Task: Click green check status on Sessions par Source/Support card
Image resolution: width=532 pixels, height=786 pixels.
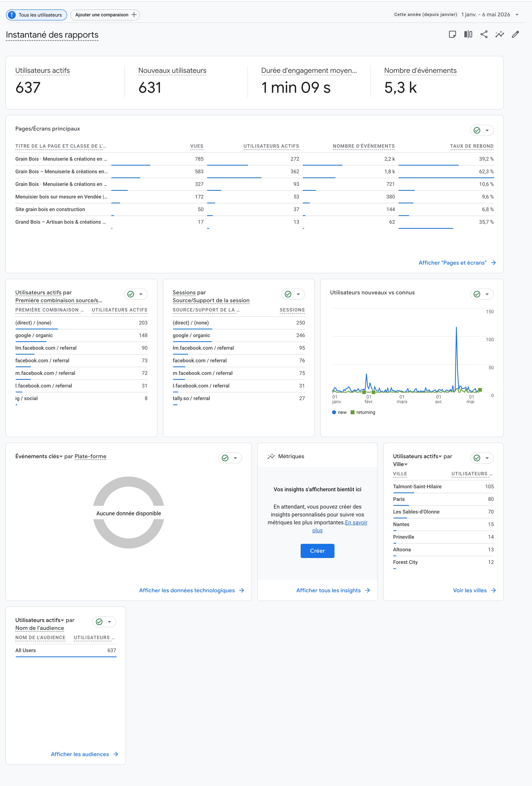Action: coord(288,294)
